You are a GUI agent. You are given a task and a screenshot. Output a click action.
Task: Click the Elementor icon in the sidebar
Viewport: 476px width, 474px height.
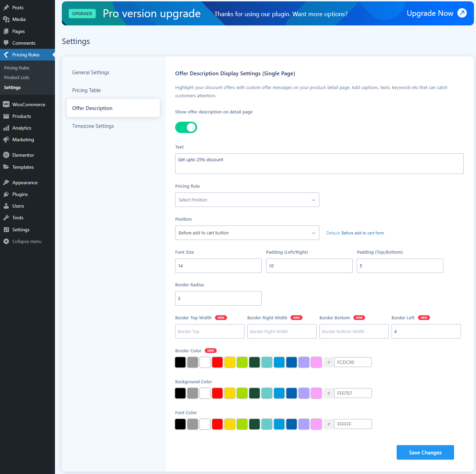click(6, 155)
